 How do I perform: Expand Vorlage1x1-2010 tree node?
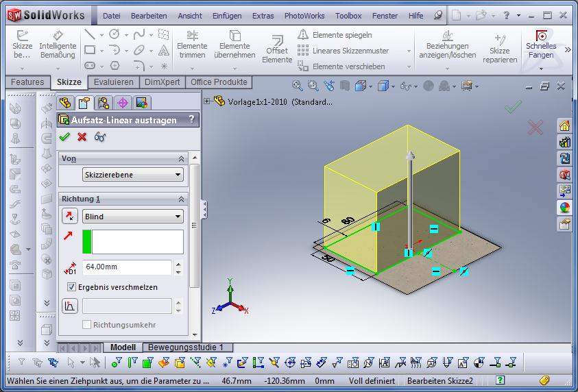[207, 101]
